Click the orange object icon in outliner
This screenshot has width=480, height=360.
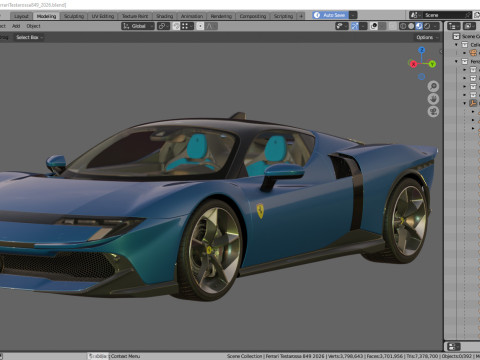click(473, 53)
